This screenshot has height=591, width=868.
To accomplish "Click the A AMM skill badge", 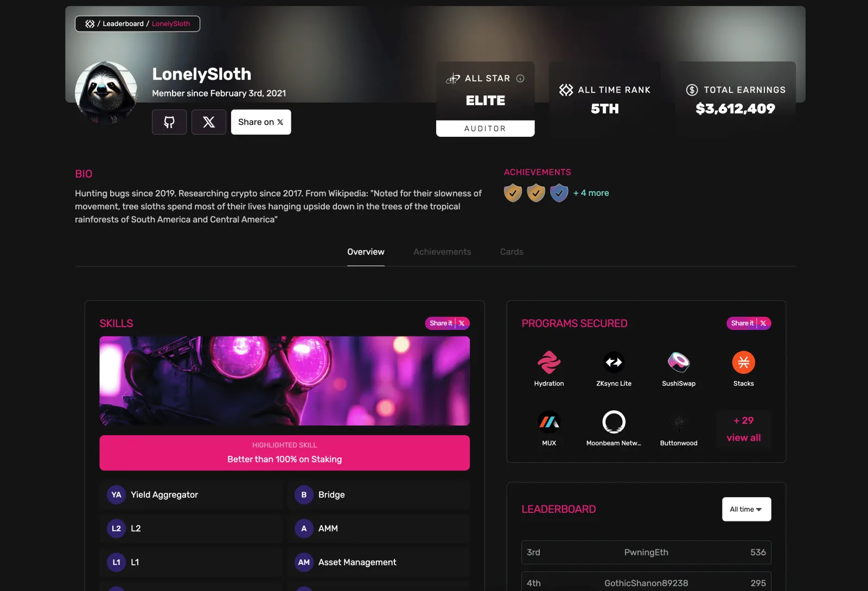I will click(304, 529).
